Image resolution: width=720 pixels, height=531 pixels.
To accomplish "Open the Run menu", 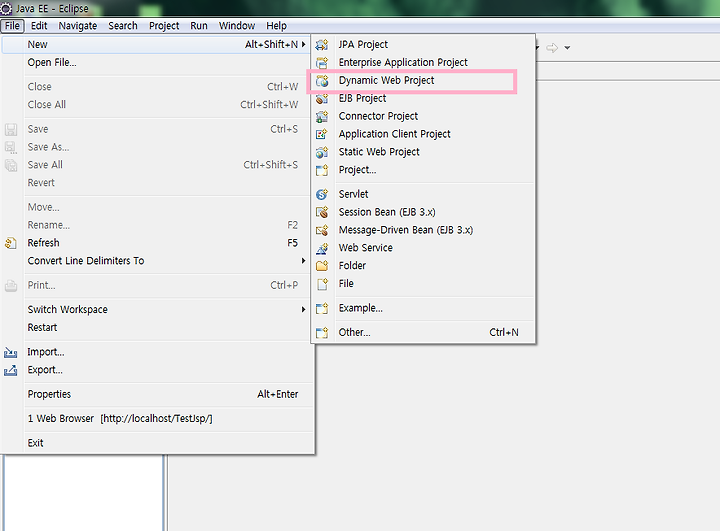I will pyautogui.click(x=199, y=26).
